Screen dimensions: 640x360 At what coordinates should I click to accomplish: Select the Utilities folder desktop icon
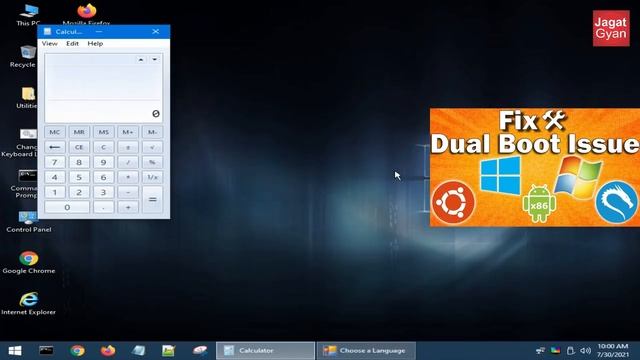[27, 98]
